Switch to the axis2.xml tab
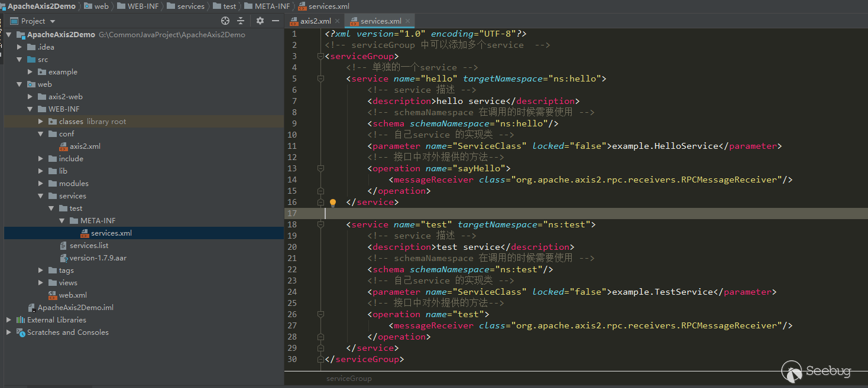 point(315,21)
